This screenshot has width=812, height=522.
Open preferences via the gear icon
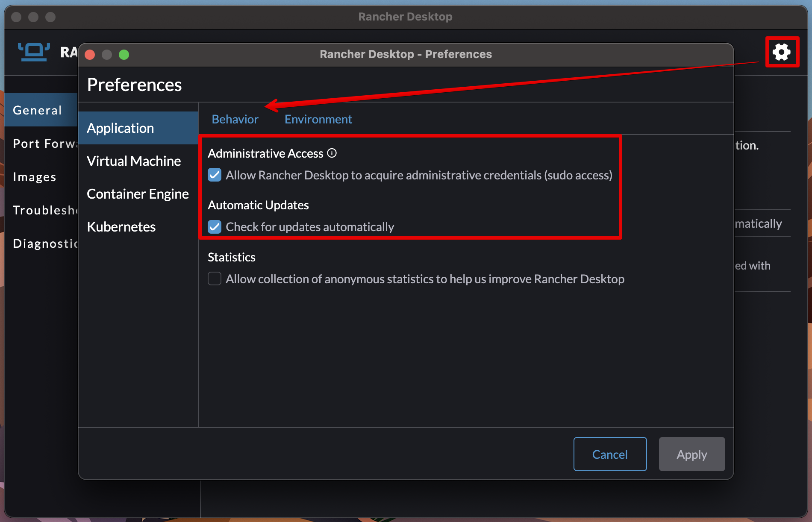(x=782, y=52)
